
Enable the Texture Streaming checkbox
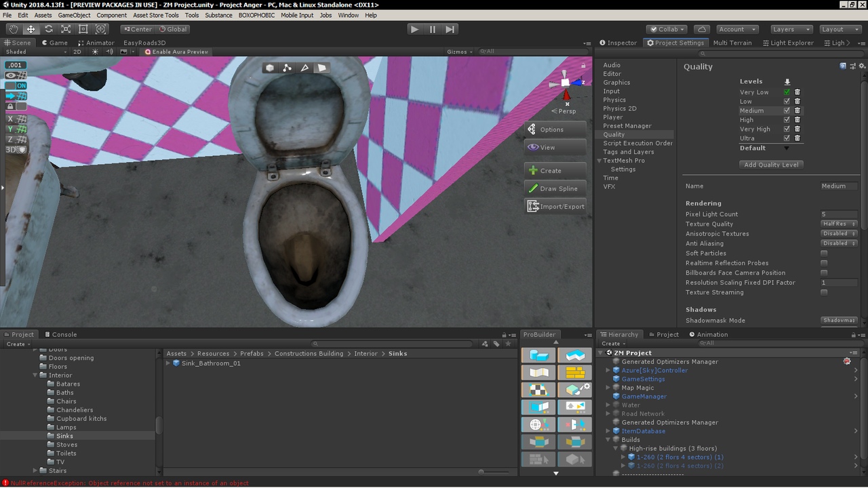[824, 293]
